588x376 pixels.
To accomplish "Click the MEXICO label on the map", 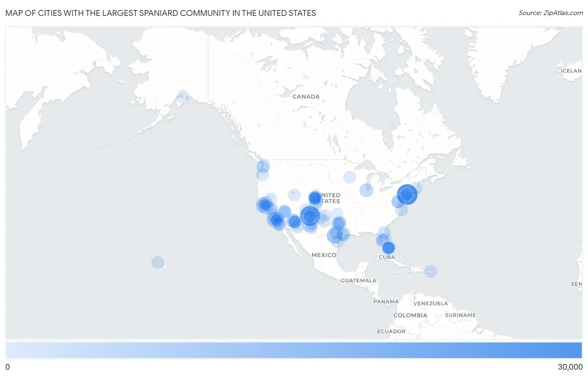I will tap(324, 255).
